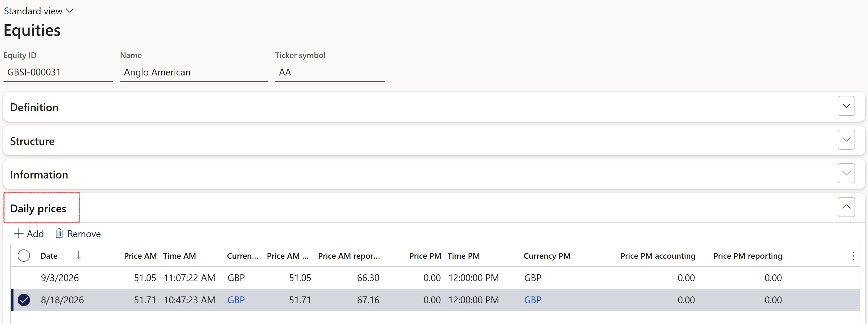Click the reporting price 67.16
This screenshot has height=324, width=868.
(368, 300)
